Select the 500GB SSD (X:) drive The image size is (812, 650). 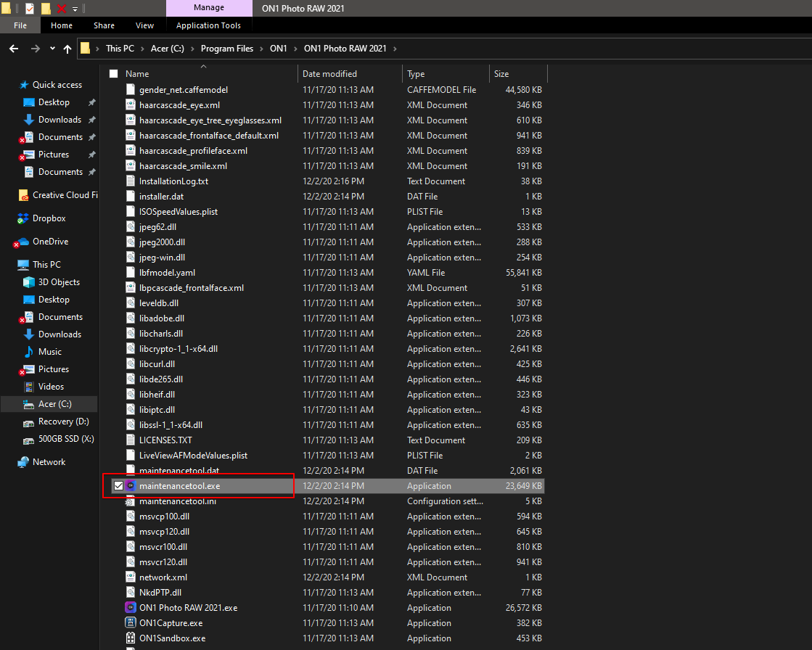pyautogui.click(x=66, y=439)
